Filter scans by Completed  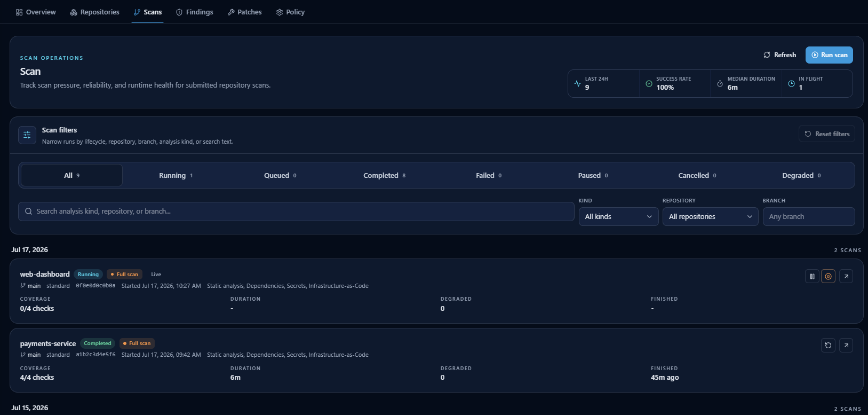pos(385,175)
